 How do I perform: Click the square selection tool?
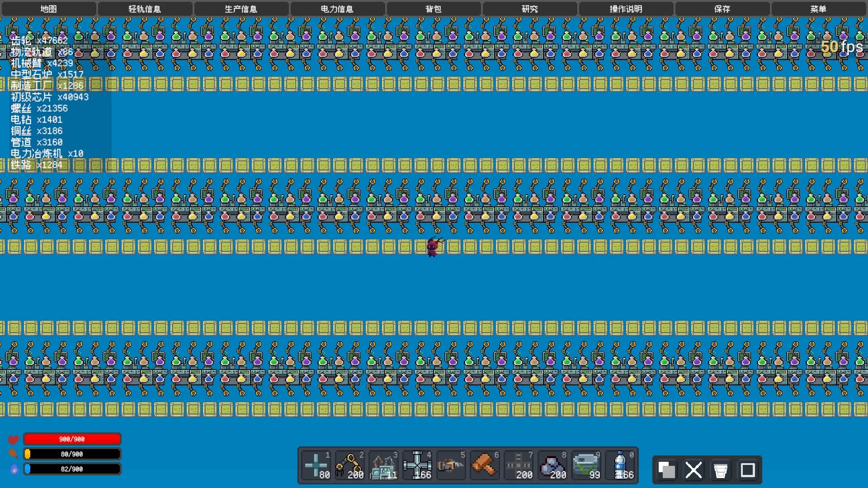pos(748,470)
